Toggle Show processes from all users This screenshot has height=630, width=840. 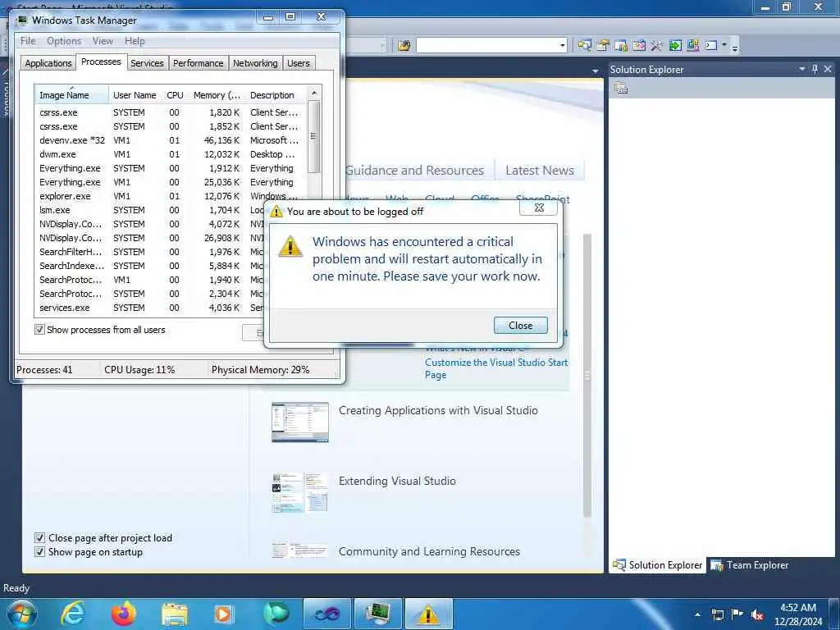pos(39,330)
